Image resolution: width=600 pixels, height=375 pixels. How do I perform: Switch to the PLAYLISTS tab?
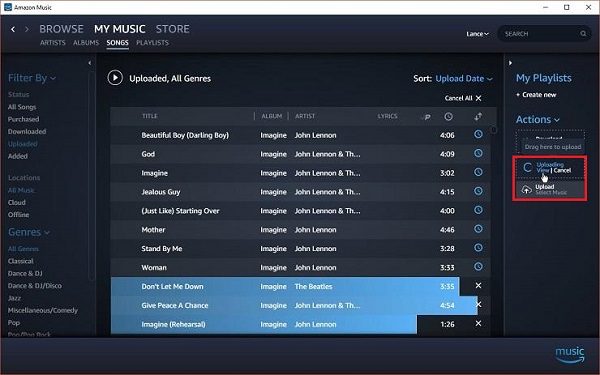click(x=152, y=42)
